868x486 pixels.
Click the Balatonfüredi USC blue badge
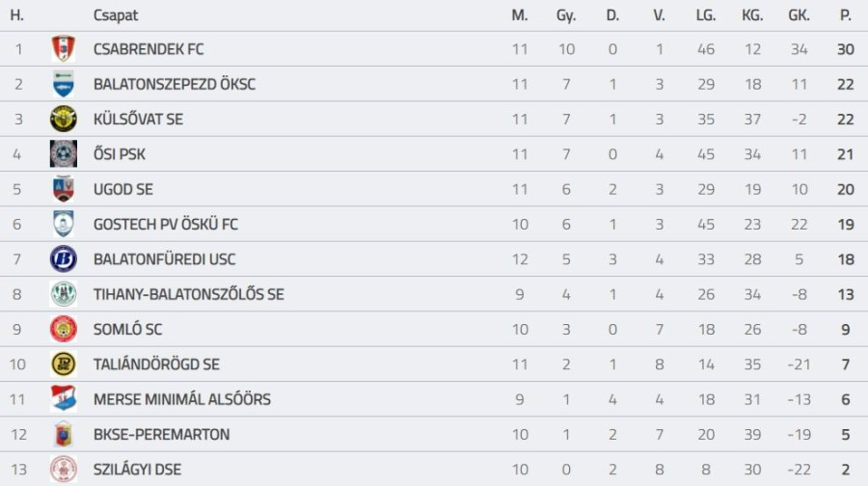click(63, 259)
